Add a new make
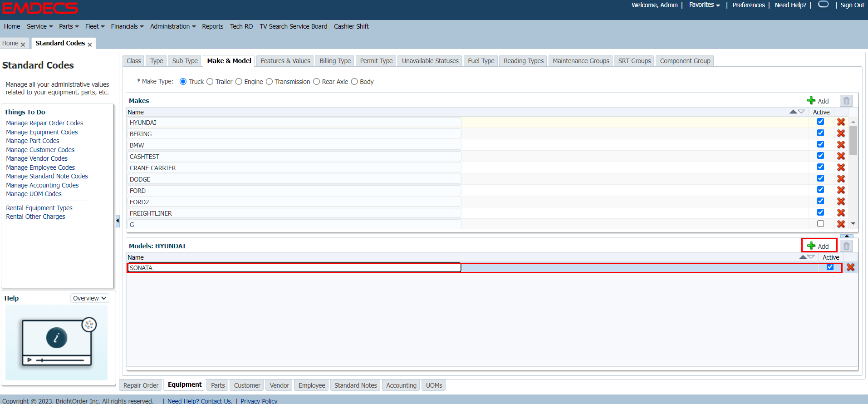The height and width of the screenshot is (404, 868). click(818, 101)
